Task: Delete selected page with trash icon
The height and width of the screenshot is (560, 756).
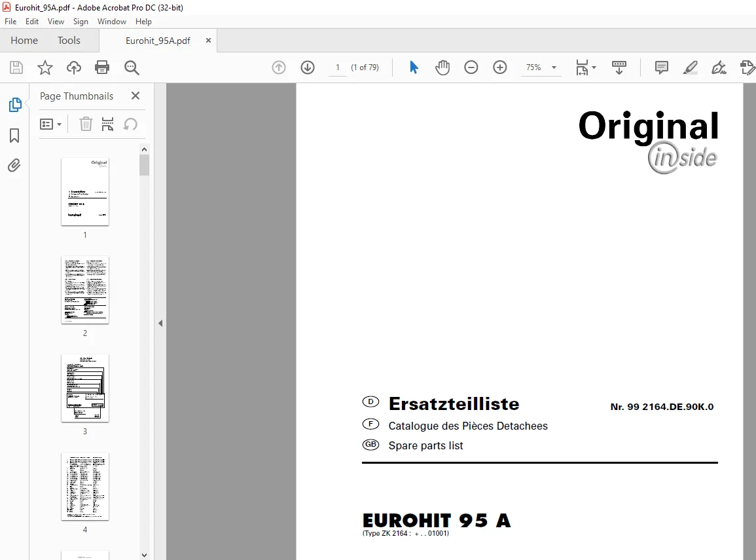Action: click(x=86, y=124)
